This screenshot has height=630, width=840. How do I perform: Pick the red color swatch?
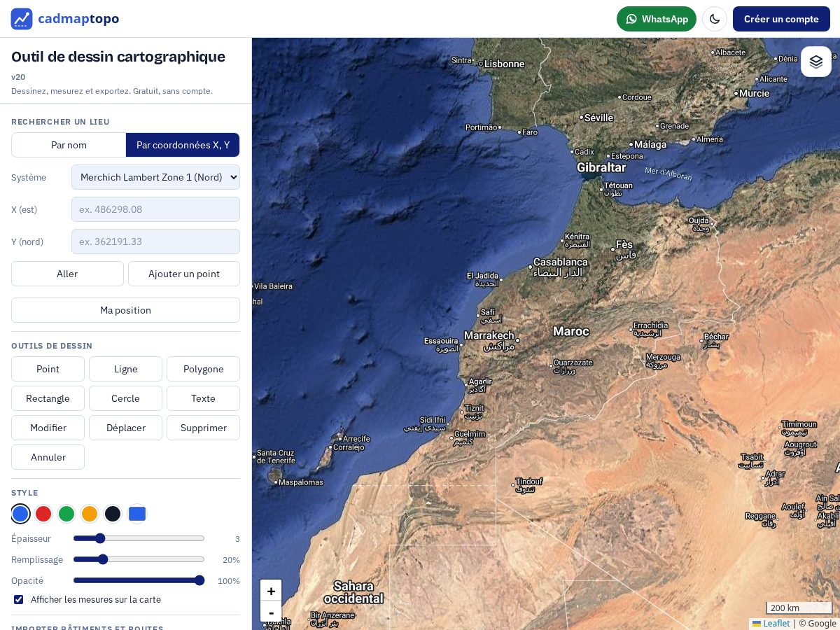click(x=43, y=514)
